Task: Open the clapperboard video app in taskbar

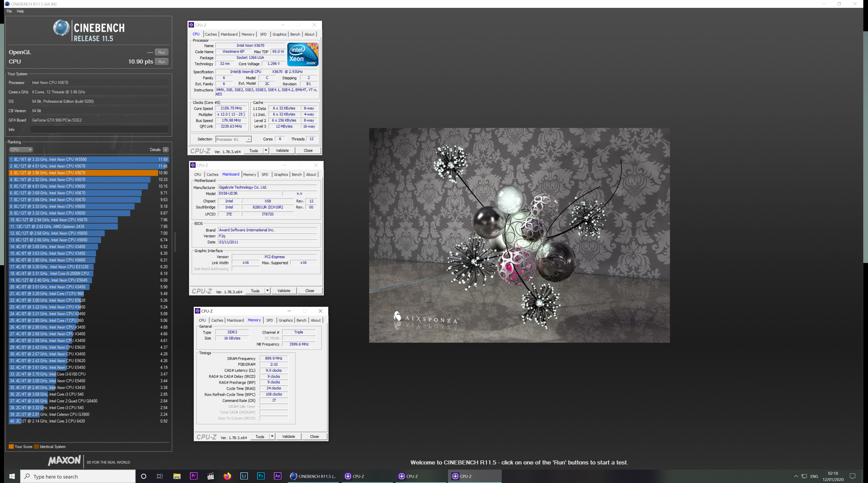Action: click(210, 476)
